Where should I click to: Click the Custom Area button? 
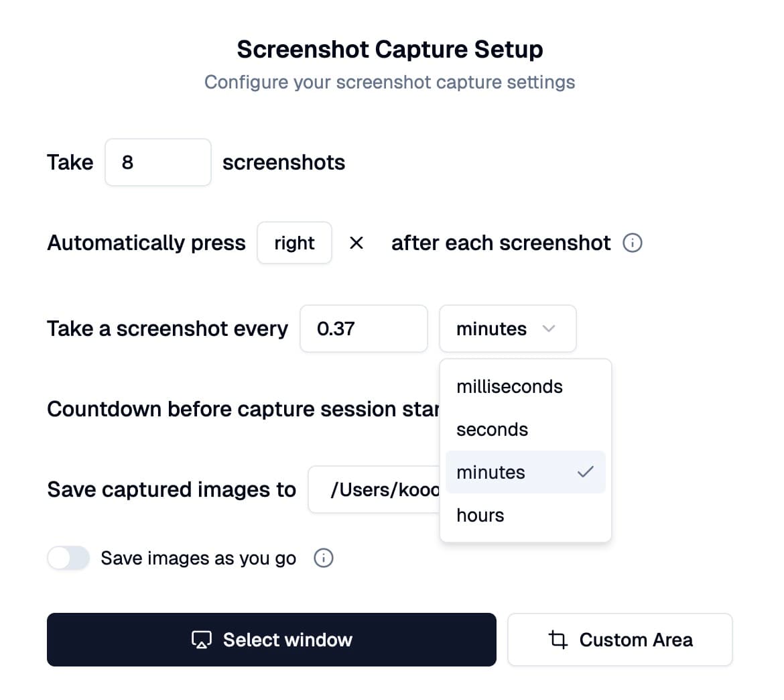coord(620,640)
